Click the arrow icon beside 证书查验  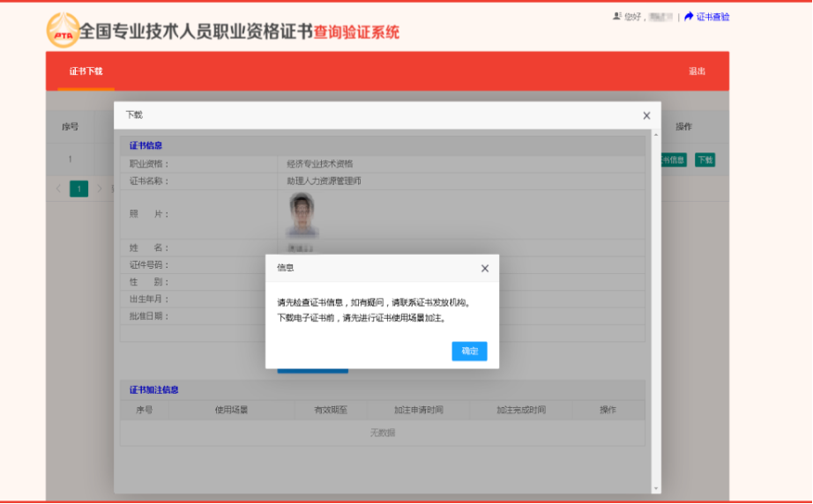[689, 16]
